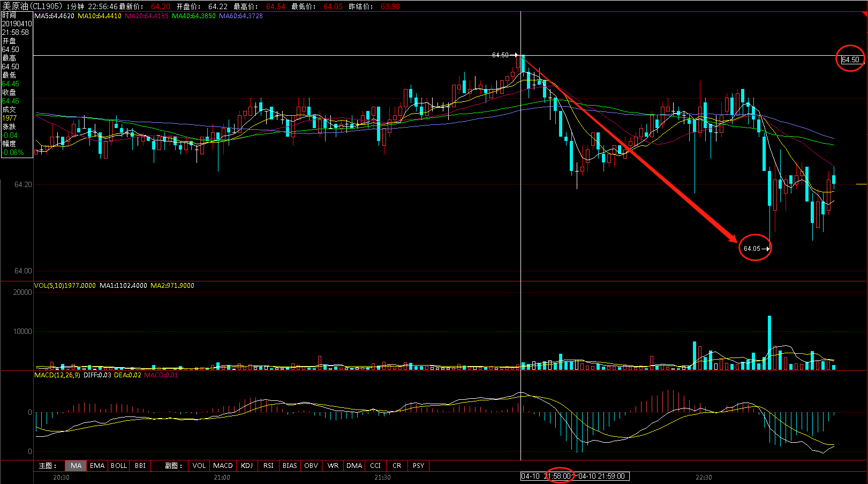Click the 64.20 price axis label
The width and height of the screenshot is (868, 484).
(23, 184)
